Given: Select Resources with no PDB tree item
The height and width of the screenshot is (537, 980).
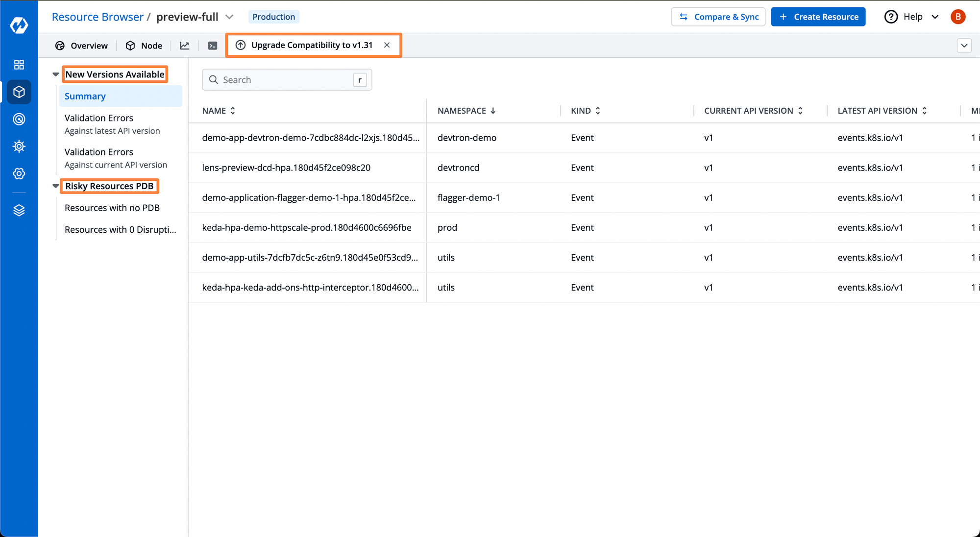Looking at the screenshot, I should [113, 208].
